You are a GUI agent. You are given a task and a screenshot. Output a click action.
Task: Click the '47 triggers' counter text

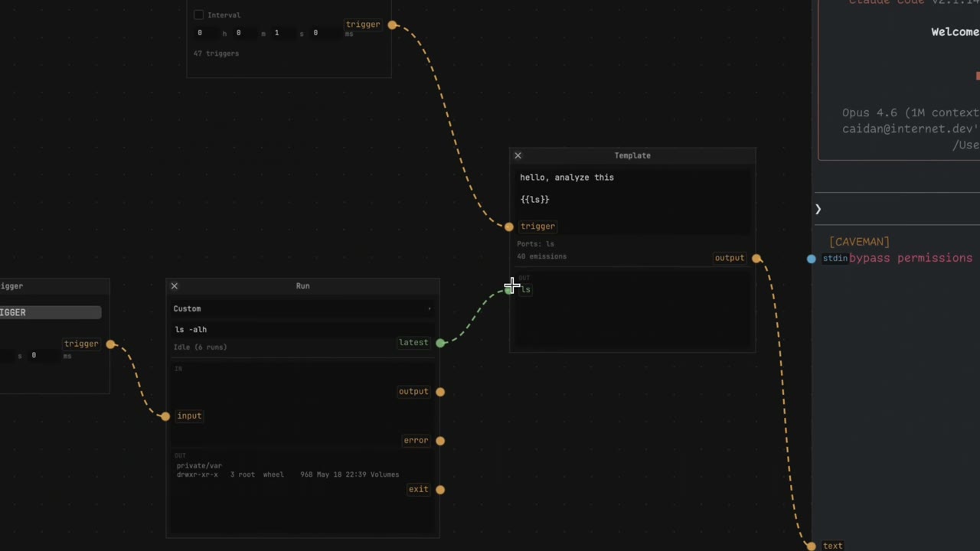[x=216, y=54]
